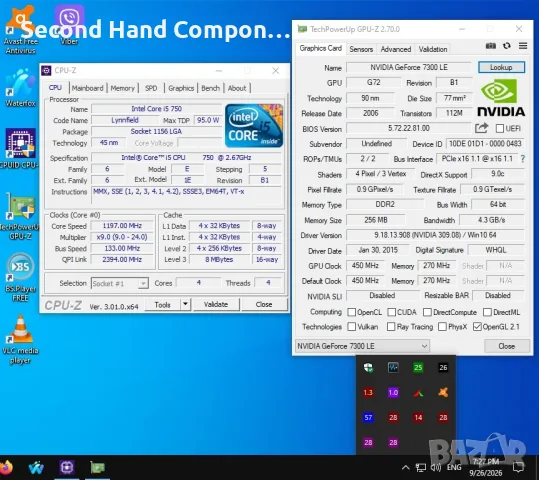Open the Bench tab in CPU-Z
The width and height of the screenshot is (539, 480).
(x=210, y=88)
